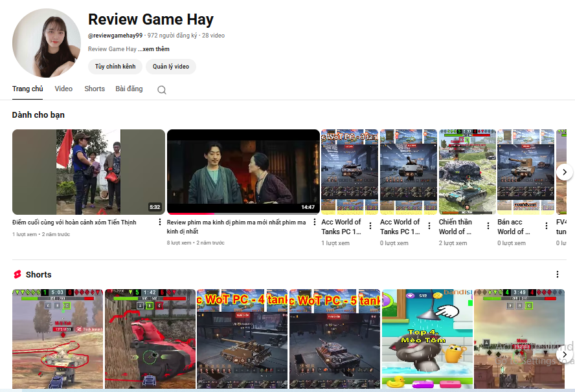Open the Top 4 Mèo Tôm short

tap(426, 338)
